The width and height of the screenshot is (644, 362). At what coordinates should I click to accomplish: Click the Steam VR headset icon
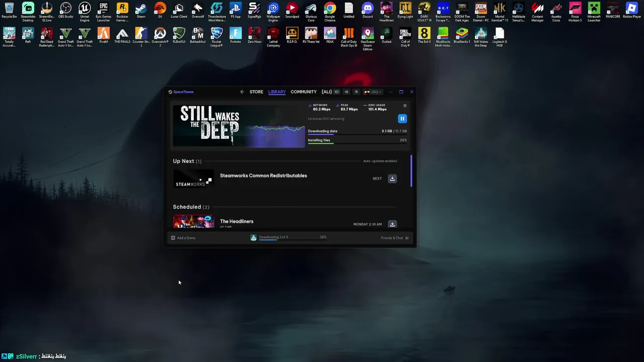(x=337, y=92)
